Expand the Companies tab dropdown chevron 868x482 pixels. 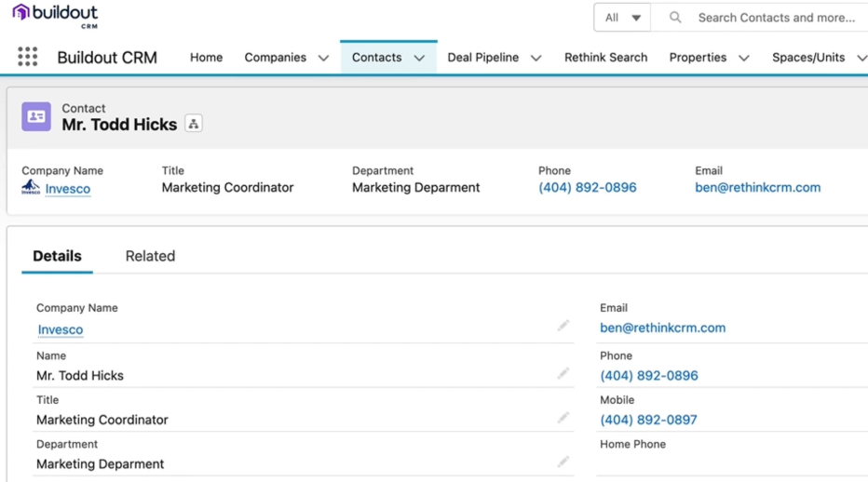[323, 58]
